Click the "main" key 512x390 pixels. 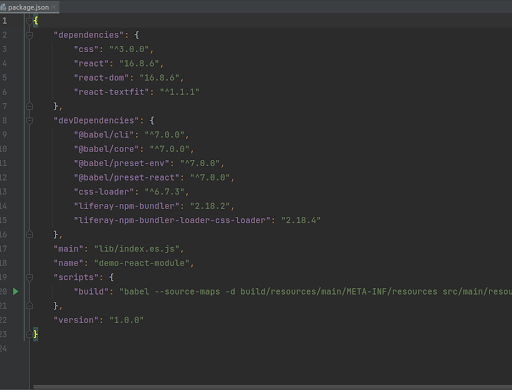68,249
